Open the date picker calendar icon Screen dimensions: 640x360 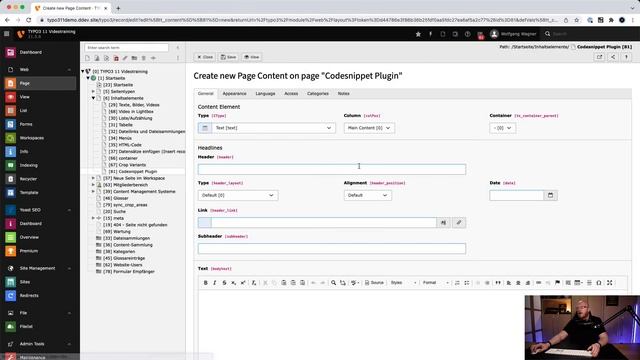(550, 196)
